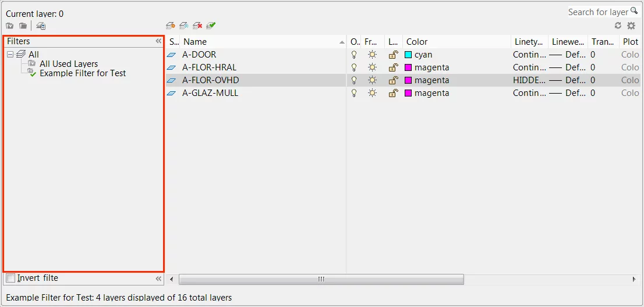
Task: Click in Search for layer field
Action: coord(598,12)
